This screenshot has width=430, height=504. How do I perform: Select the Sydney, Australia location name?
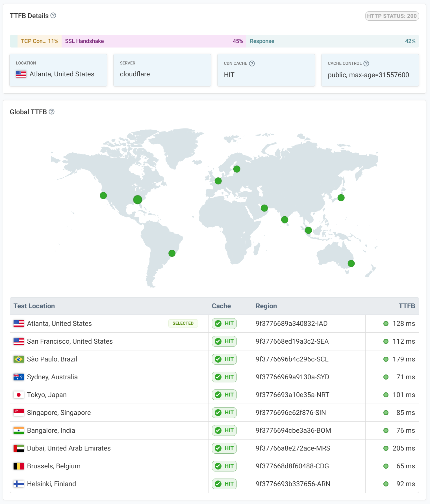click(52, 377)
